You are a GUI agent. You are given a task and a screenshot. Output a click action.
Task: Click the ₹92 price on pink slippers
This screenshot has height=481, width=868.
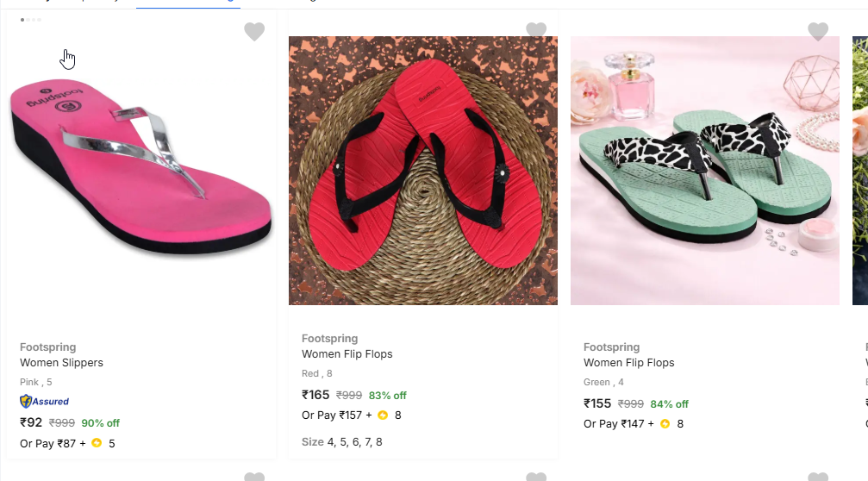(x=31, y=422)
